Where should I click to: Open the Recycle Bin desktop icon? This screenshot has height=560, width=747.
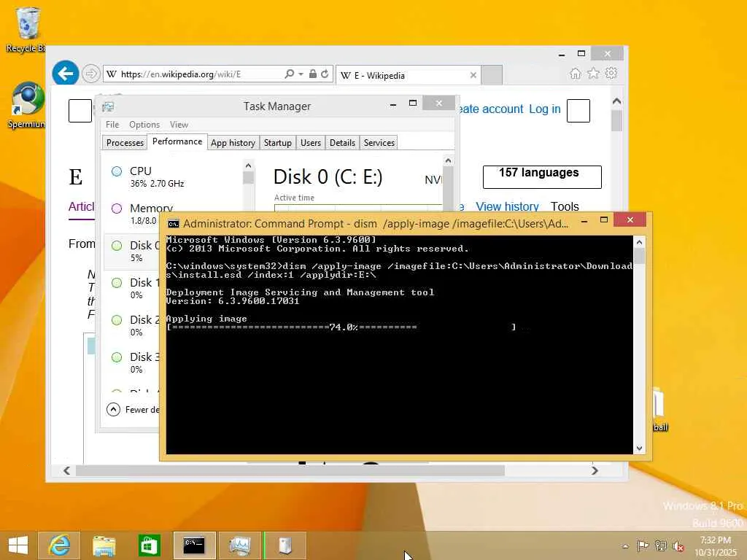[x=27, y=29]
